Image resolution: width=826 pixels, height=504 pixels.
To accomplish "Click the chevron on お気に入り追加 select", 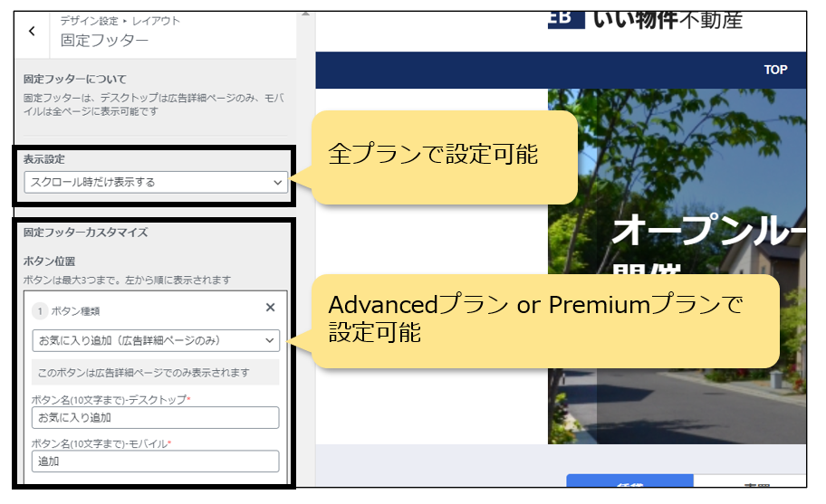I will 269,340.
